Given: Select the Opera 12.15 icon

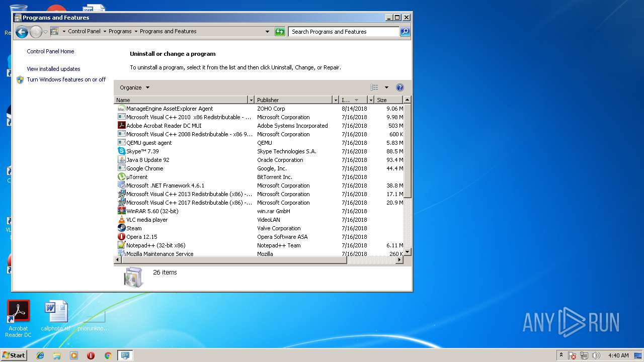Looking at the screenshot, I should pos(121,237).
